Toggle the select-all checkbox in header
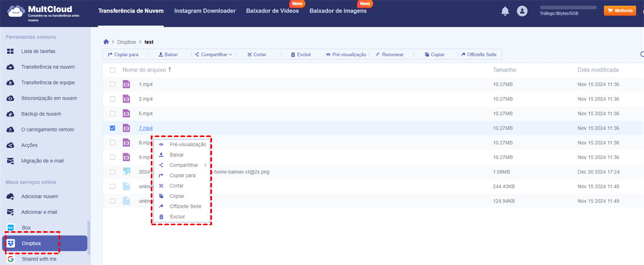The height and width of the screenshot is (265, 644). coord(112,70)
